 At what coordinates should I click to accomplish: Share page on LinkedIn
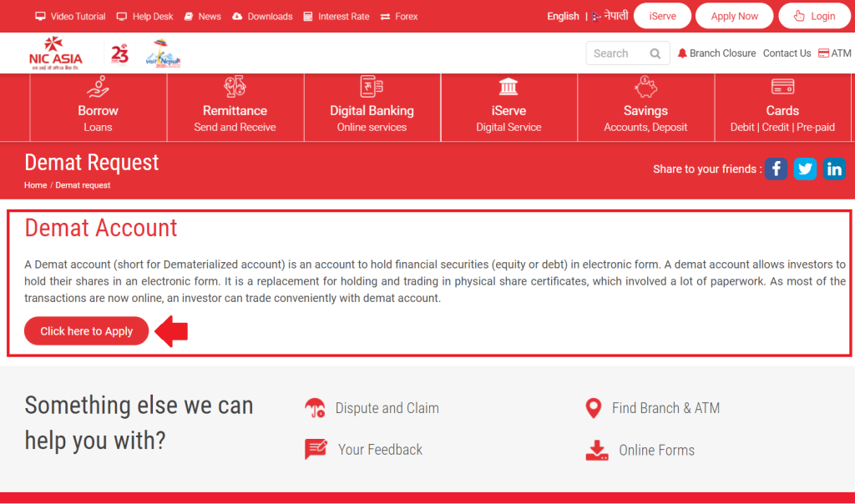[x=834, y=169]
